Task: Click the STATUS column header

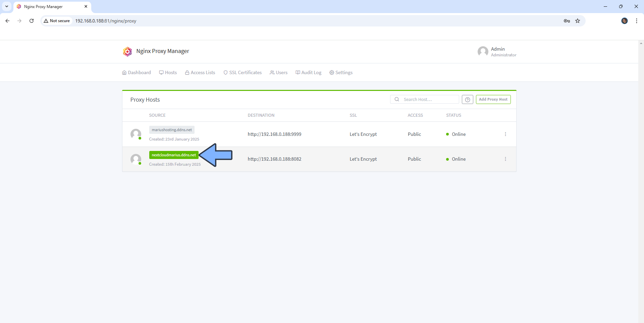Action: [x=453, y=115]
